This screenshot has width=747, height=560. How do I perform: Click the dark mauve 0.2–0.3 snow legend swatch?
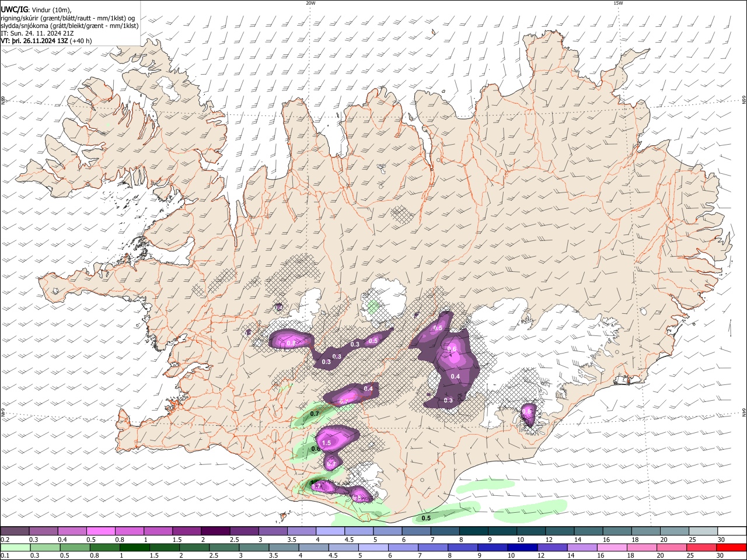15,531
